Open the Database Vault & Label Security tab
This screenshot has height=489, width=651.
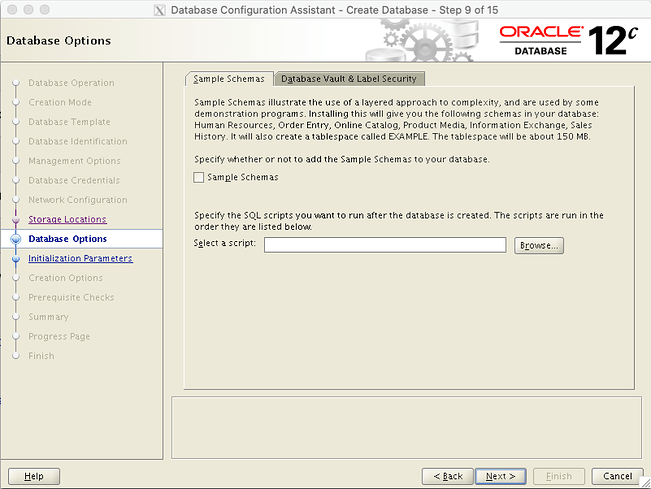(x=349, y=79)
